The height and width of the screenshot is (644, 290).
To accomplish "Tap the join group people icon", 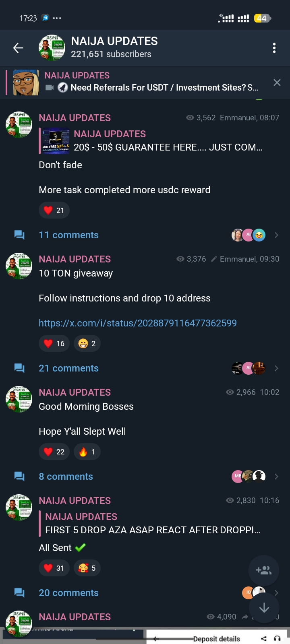I will click(x=264, y=570).
